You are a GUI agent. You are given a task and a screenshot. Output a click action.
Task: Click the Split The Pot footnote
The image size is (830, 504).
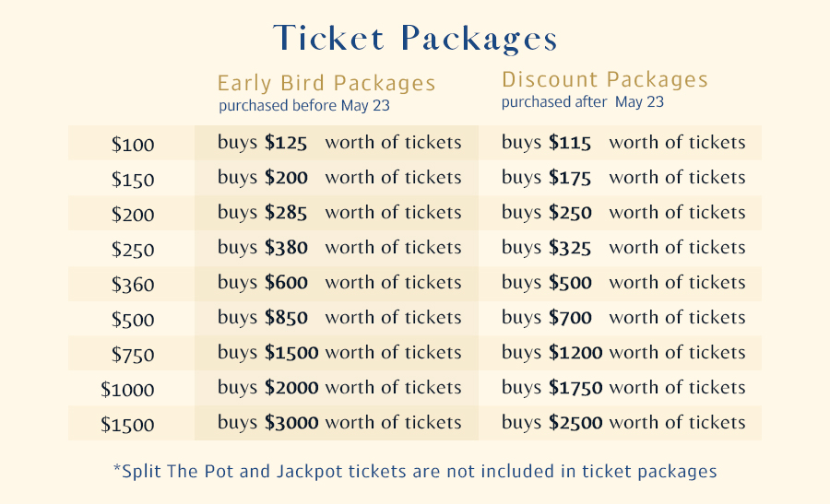pyautogui.click(x=415, y=471)
